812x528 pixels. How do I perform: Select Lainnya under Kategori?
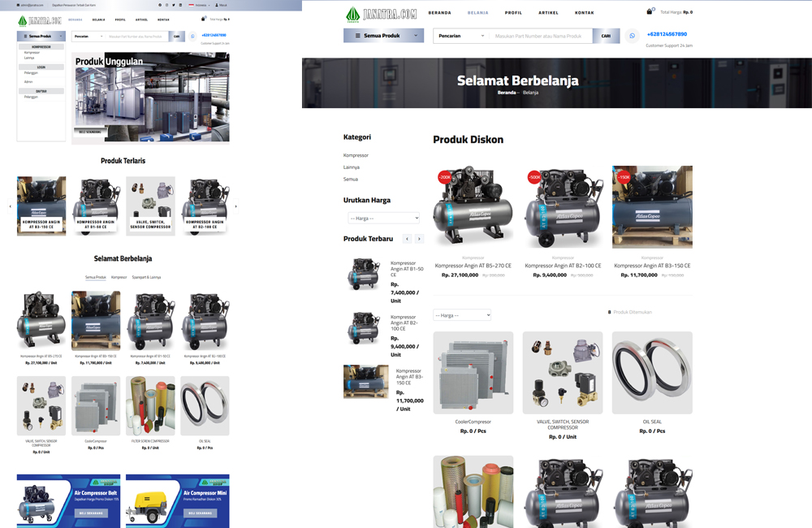[351, 167]
